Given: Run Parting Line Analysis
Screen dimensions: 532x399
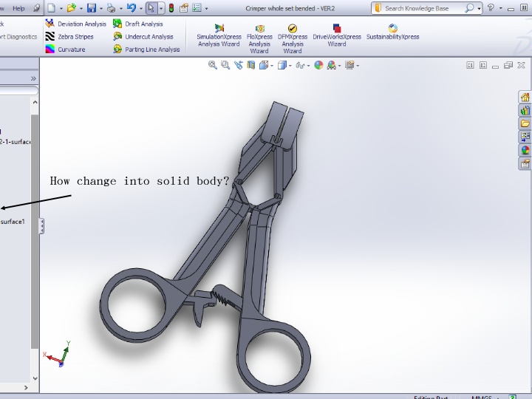Looking at the screenshot, I should point(146,50).
